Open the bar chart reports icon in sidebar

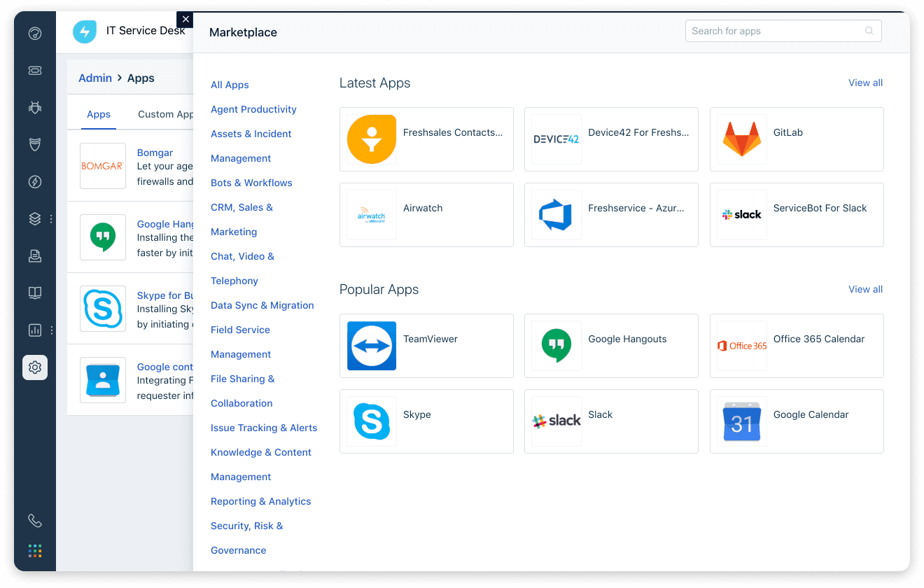click(35, 330)
